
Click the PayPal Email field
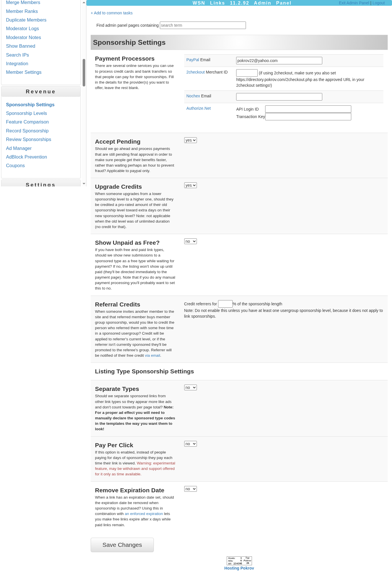279,61
